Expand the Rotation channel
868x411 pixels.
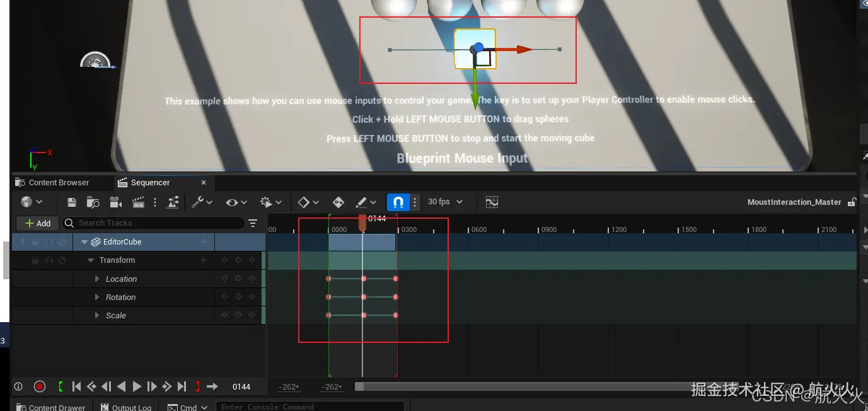(x=97, y=298)
